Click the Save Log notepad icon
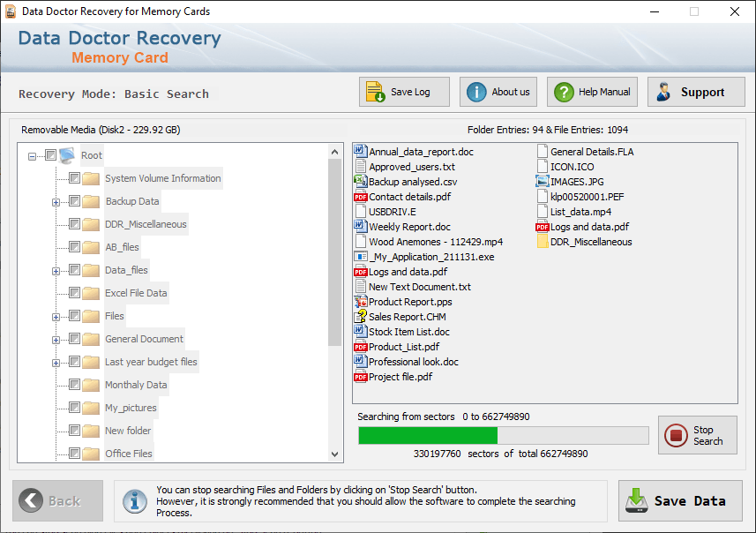Viewport: 756px width, 533px height. 375,92
